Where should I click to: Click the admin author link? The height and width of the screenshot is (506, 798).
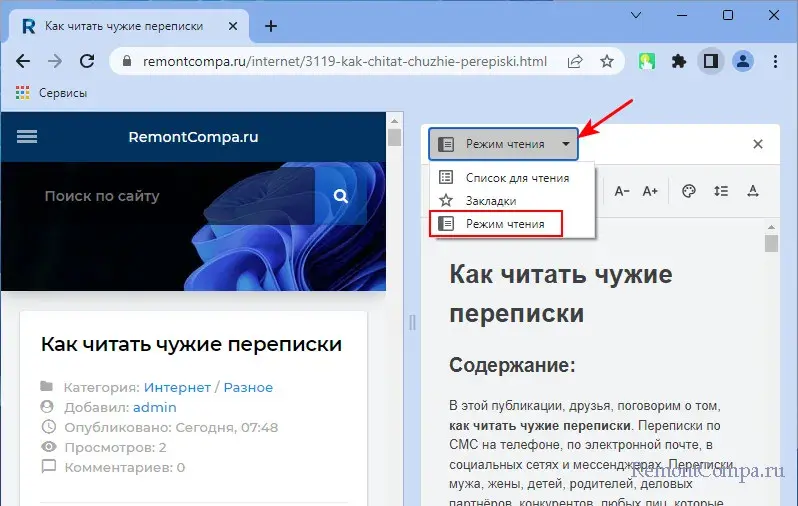point(154,407)
